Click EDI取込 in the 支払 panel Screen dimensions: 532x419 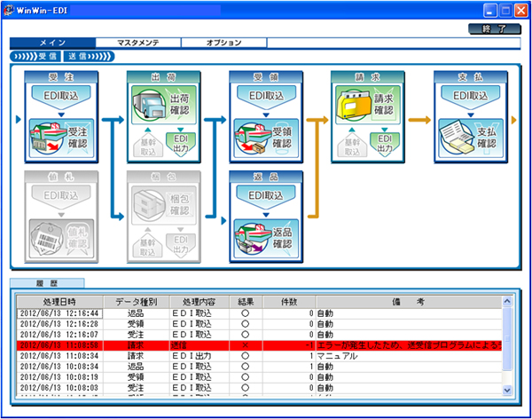pyautogui.click(x=471, y=96)
